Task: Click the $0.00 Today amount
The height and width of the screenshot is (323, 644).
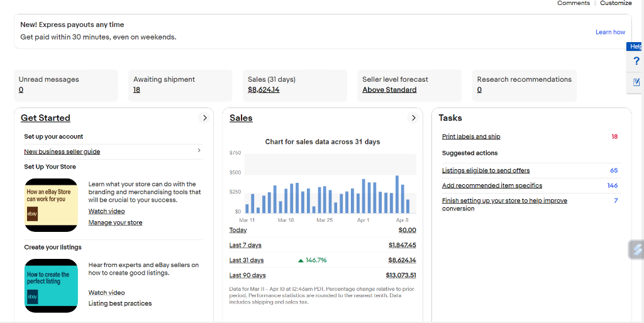Action: click(x=407, y=230)
